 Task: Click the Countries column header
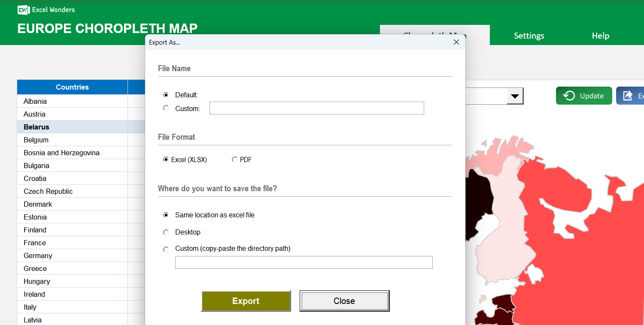click(72, 87)
